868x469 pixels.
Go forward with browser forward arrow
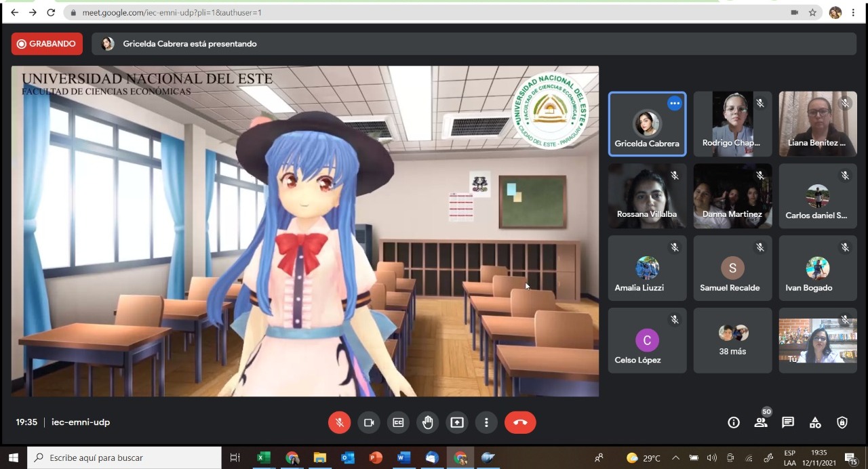coord(33,12)
